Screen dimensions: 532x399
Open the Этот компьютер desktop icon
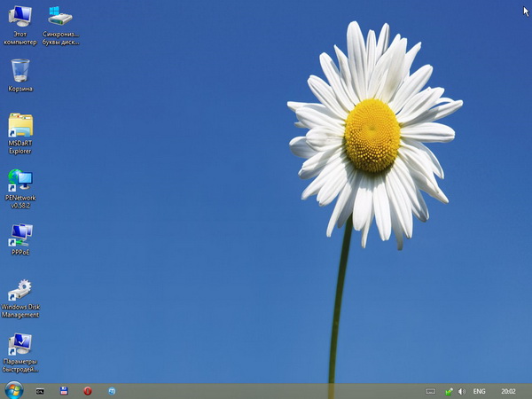tap(20, 18)
